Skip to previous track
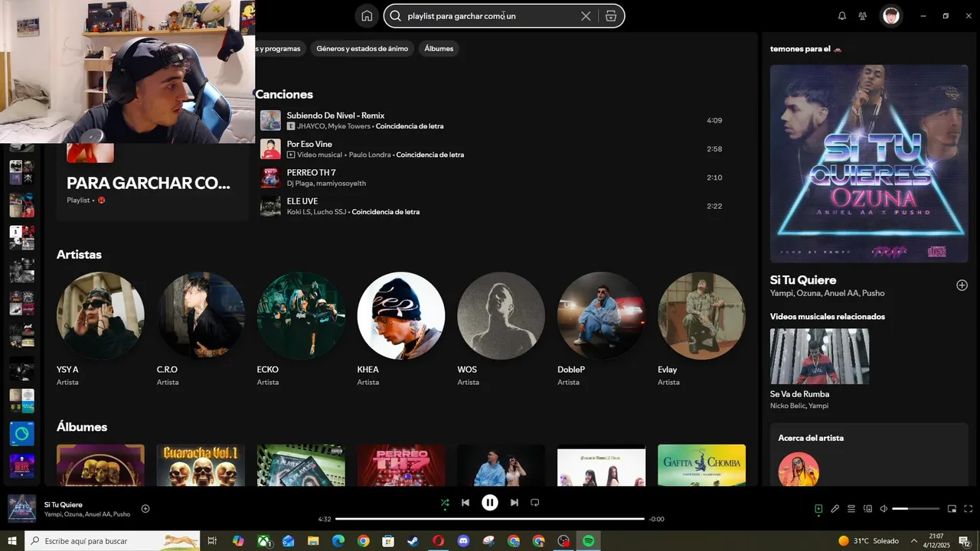Image resolution: width=980 pixels, height=551 pixels. pos(465,503)
